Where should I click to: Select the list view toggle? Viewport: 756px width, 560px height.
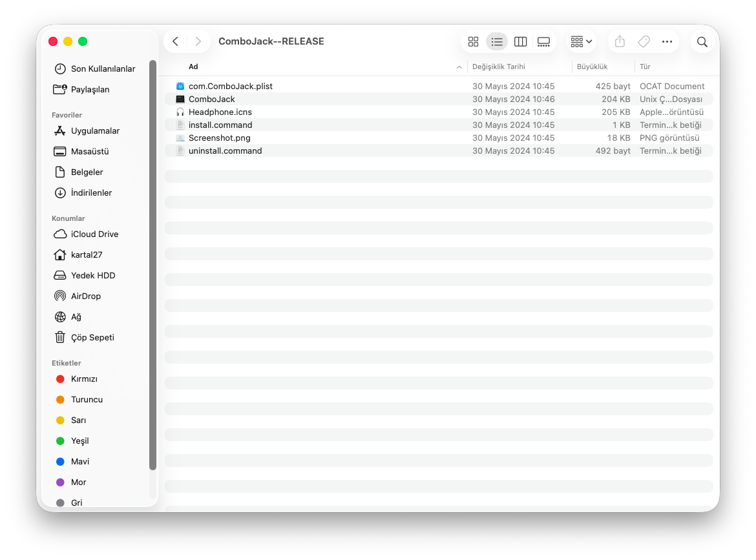tap(497, 42)
